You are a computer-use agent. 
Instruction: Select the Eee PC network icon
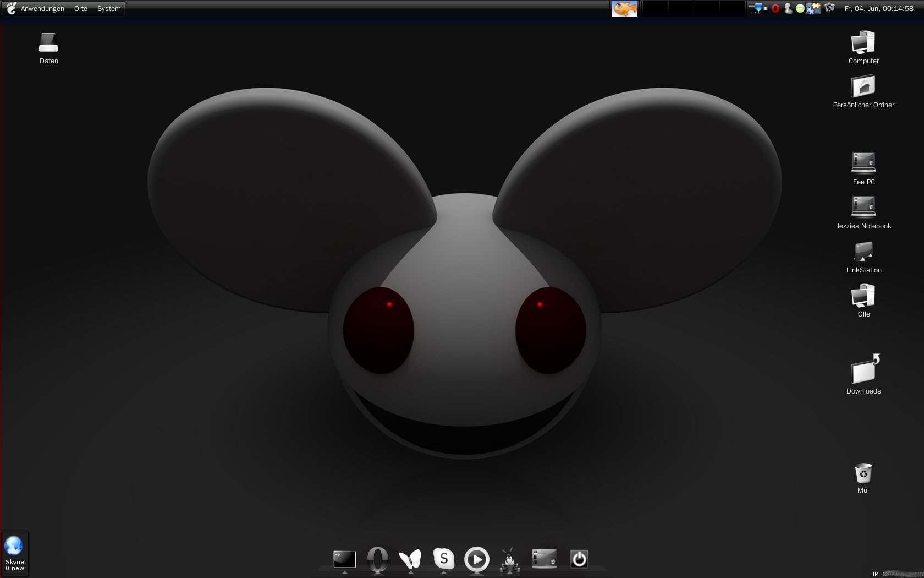pyautogui.click(x=864, y=163)
